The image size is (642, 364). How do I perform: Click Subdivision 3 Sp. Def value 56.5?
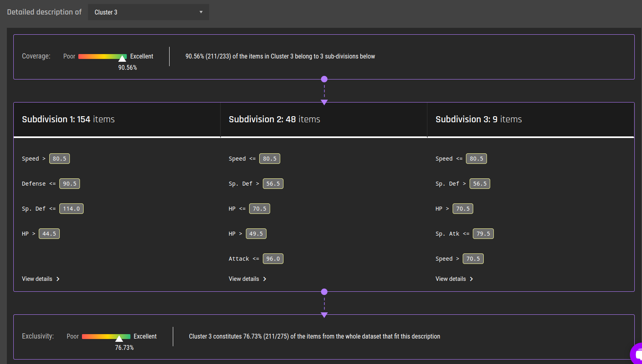coord(480,184)
